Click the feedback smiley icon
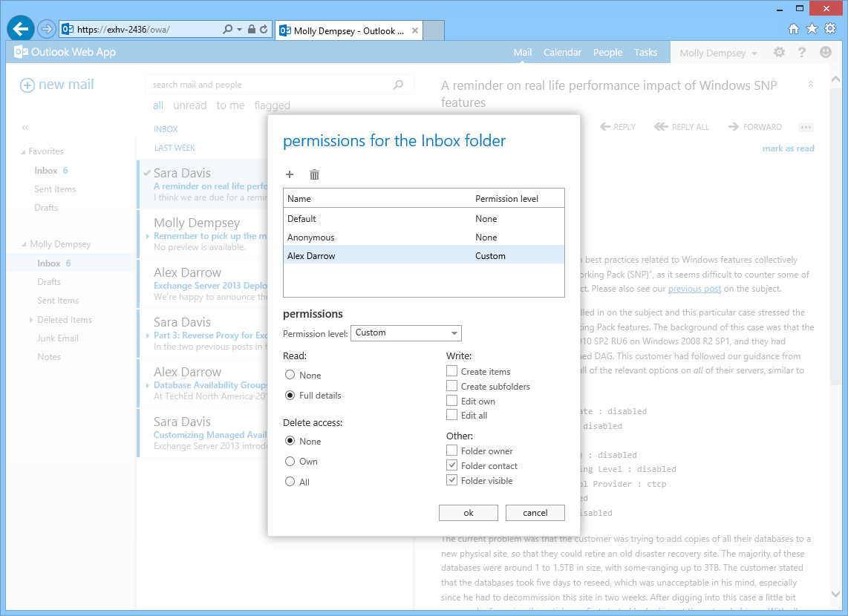The height and width of the screenshot is (616, 848). (826, 52)
